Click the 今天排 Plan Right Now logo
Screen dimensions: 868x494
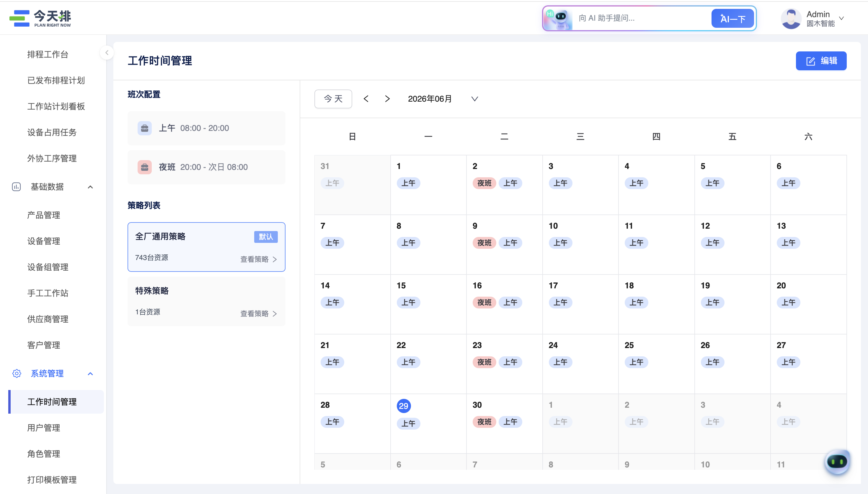[40, 18]
